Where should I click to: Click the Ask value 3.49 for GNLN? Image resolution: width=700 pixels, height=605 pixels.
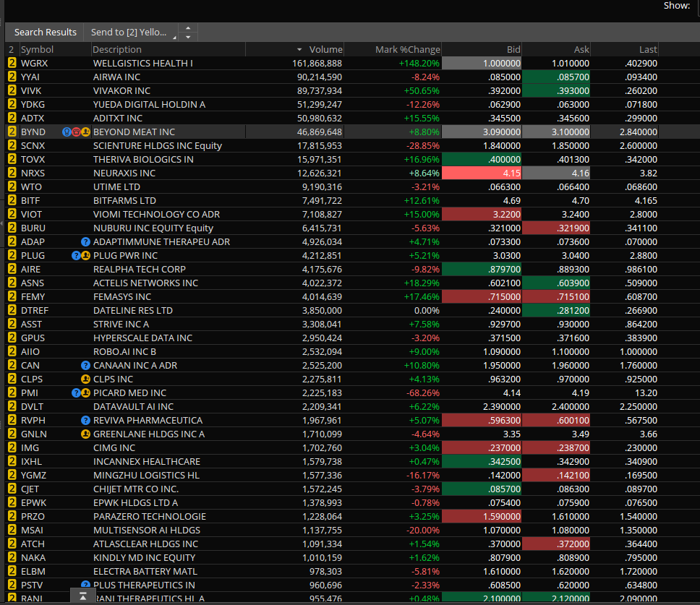point(579,434)
